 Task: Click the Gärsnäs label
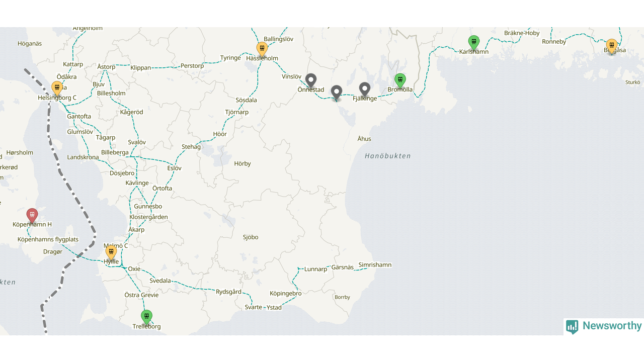[343, 267]
